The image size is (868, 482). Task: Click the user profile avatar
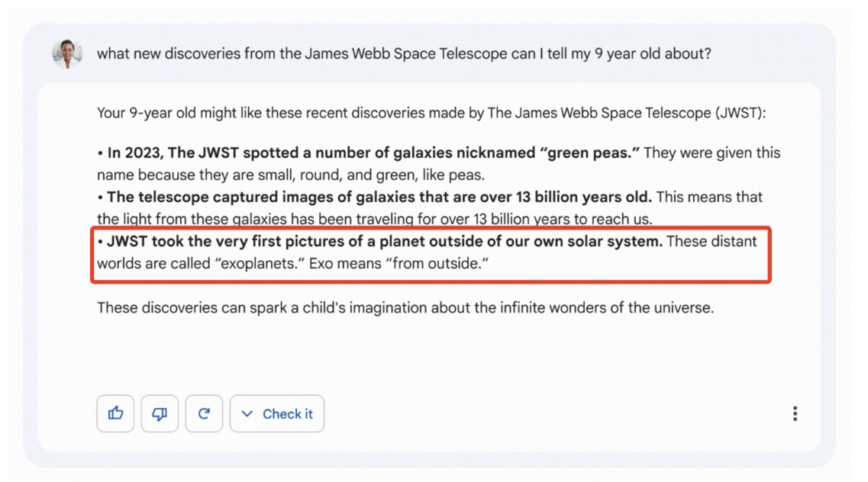coord(67,54)
